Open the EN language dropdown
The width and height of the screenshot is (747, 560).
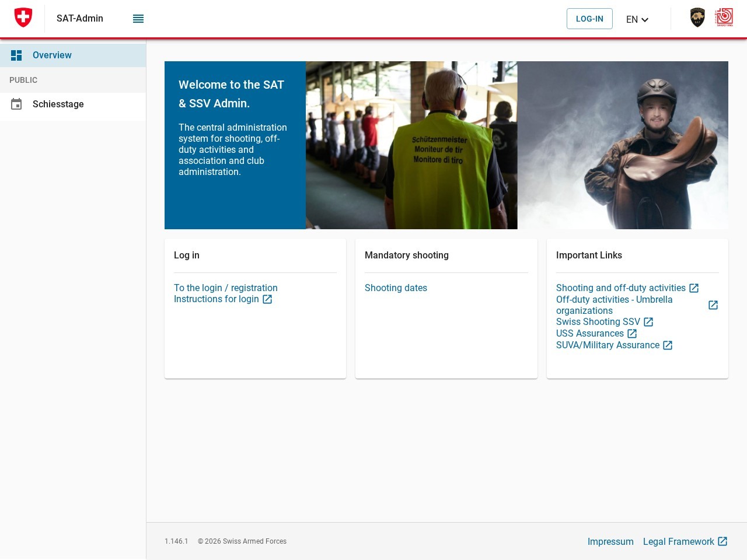637,19
